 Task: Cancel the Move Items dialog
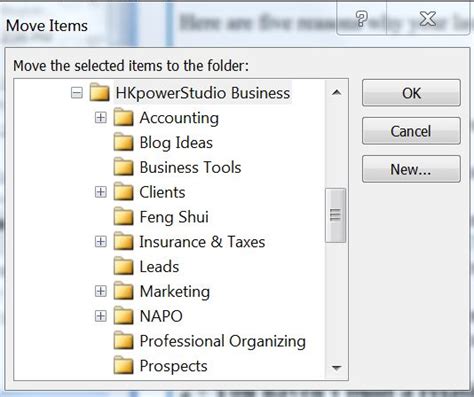[x=411, y=131]
